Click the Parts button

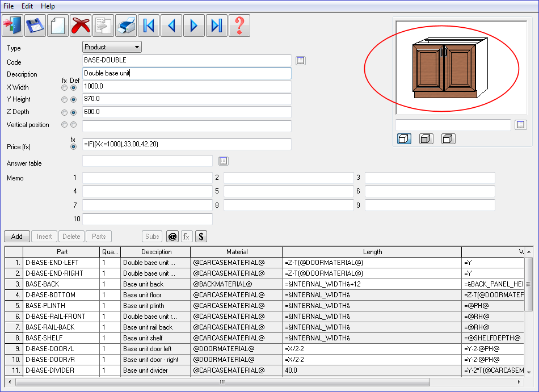coord(99,237)
